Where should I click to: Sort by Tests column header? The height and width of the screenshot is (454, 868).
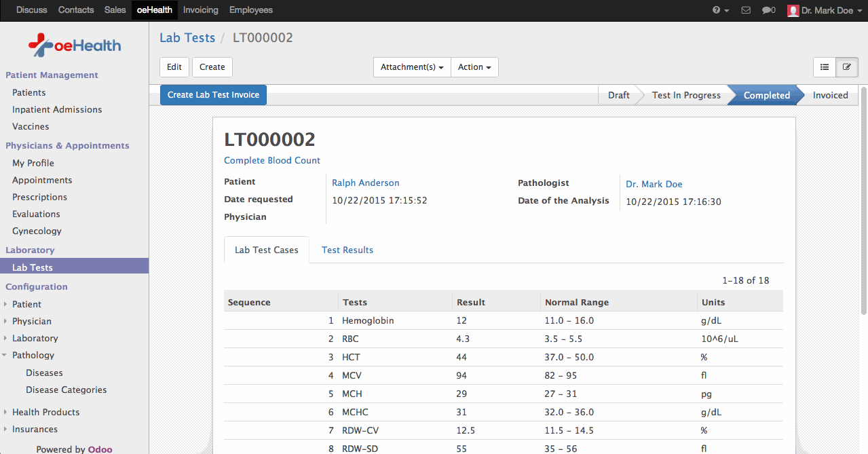395,302
